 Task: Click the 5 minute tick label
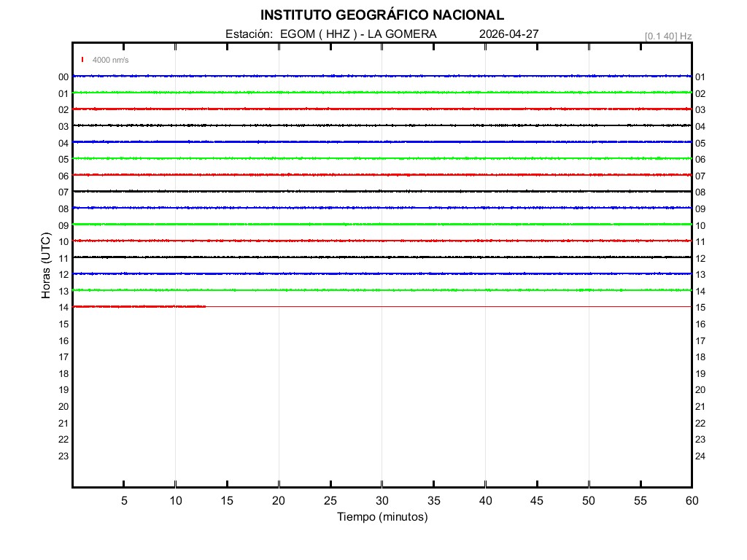124,500
